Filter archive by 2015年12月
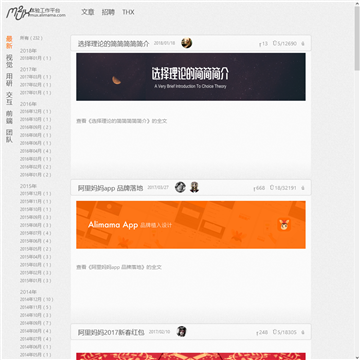The image size is (360, 360). click(35, 193)
